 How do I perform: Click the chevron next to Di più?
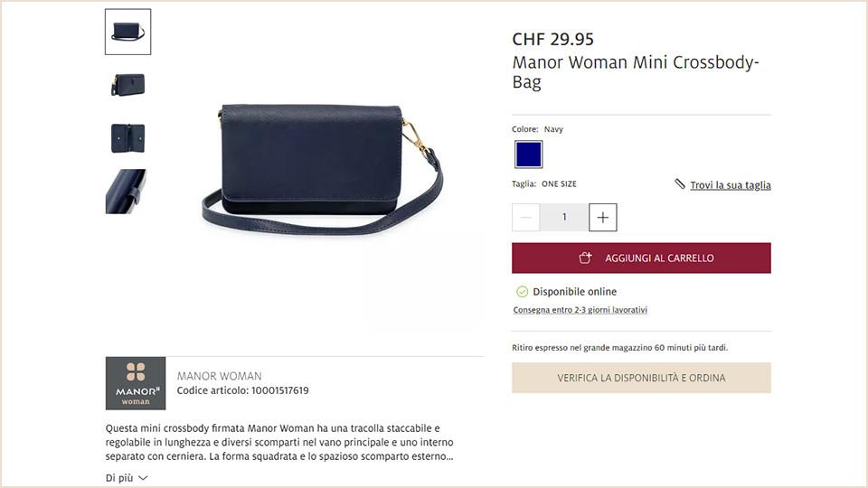pyautogui.click(x=144, y=478)
